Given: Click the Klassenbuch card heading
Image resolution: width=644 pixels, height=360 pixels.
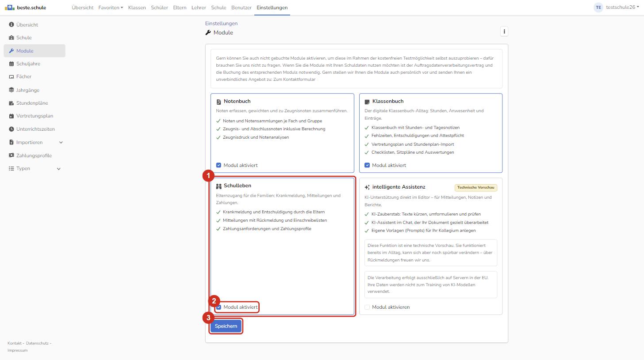Looking at the screenshot, I should tap(388, 101).
